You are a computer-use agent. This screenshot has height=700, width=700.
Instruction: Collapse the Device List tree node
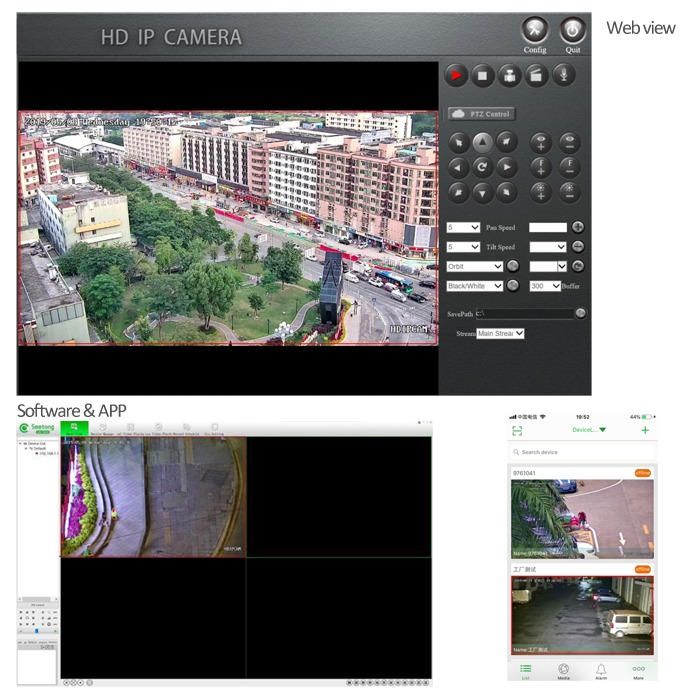coord(20,444)
